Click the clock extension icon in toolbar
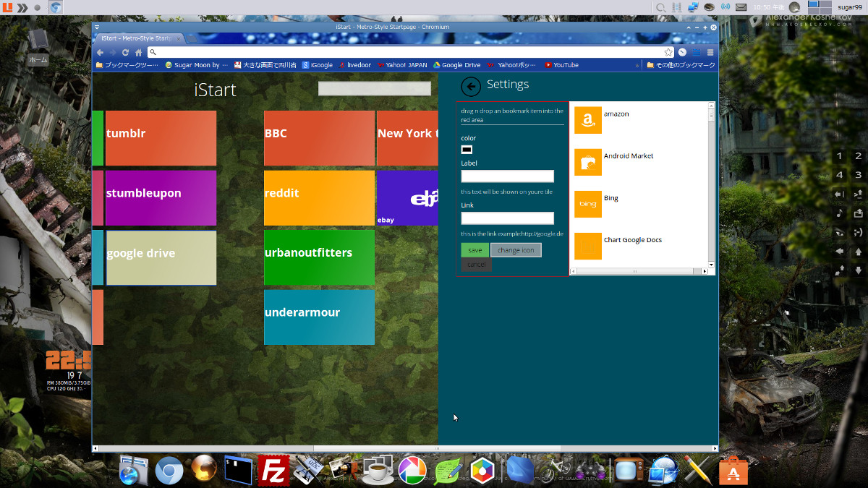Screen dimensions: 868x488 [x=682, y=52]
